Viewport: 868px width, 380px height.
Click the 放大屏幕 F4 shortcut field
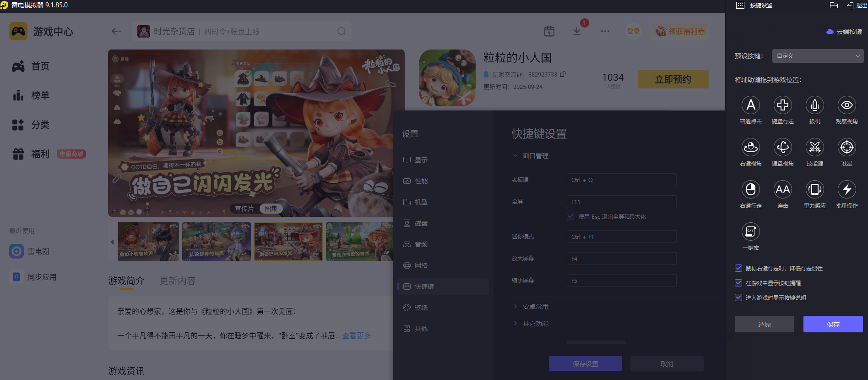click(621, 259)
